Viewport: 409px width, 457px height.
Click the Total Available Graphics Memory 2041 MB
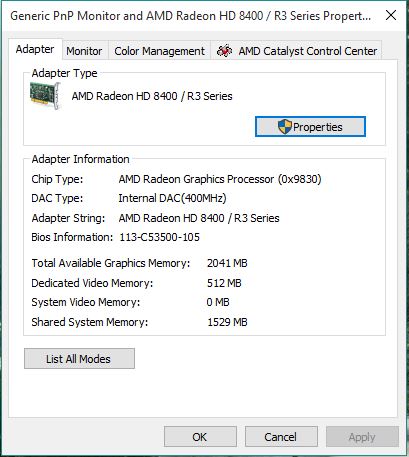pyautogui.click(x=227, y=263)
